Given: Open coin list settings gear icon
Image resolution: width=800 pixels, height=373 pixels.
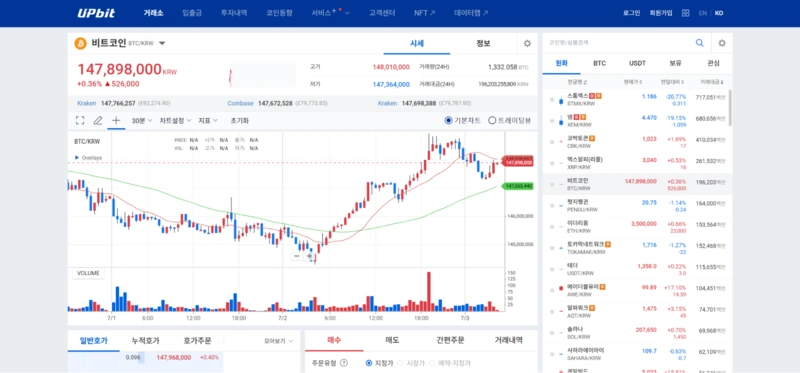Looking at the screenshot, I should (721, 43).
